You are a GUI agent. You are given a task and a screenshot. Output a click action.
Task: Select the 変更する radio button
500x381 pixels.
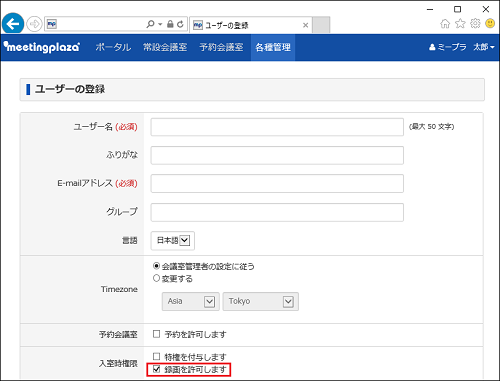(156, 278)
